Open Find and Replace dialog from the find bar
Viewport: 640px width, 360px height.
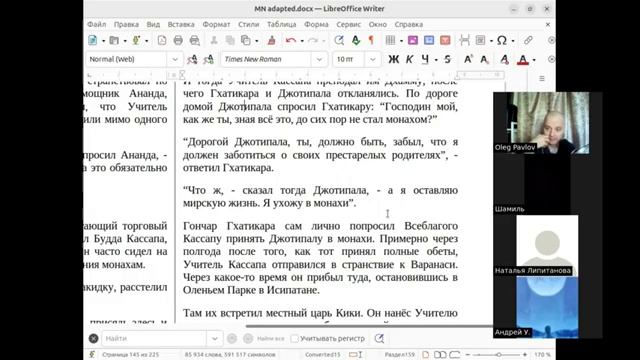pos(379,338)
